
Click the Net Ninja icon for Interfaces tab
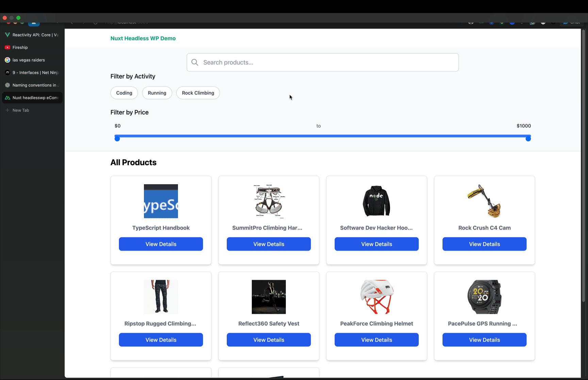(x=7, y=72)
